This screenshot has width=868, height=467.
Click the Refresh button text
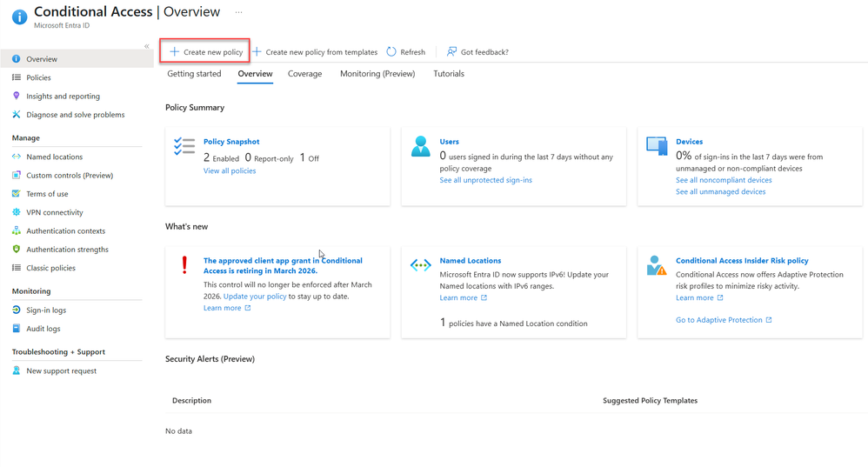[412, 52]
